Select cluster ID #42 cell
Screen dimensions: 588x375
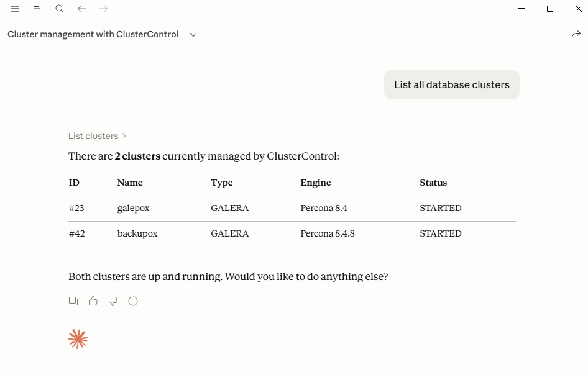(x=77, y=233)
